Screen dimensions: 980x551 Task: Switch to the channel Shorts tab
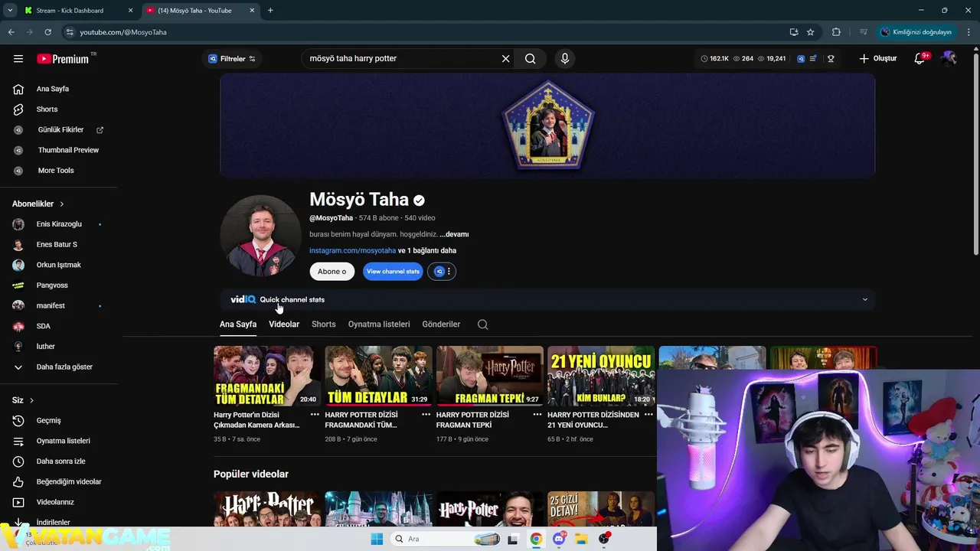(324, 324)
